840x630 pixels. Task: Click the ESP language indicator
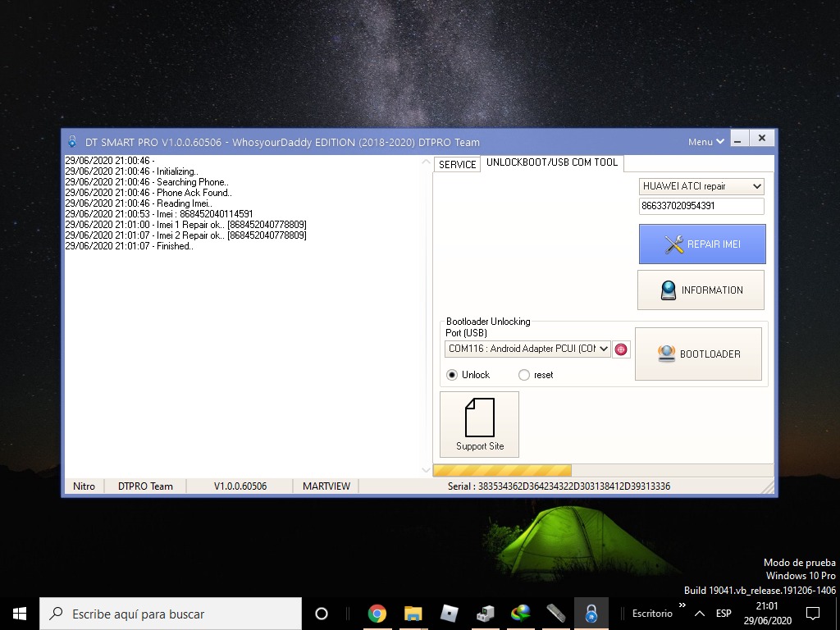724,614
